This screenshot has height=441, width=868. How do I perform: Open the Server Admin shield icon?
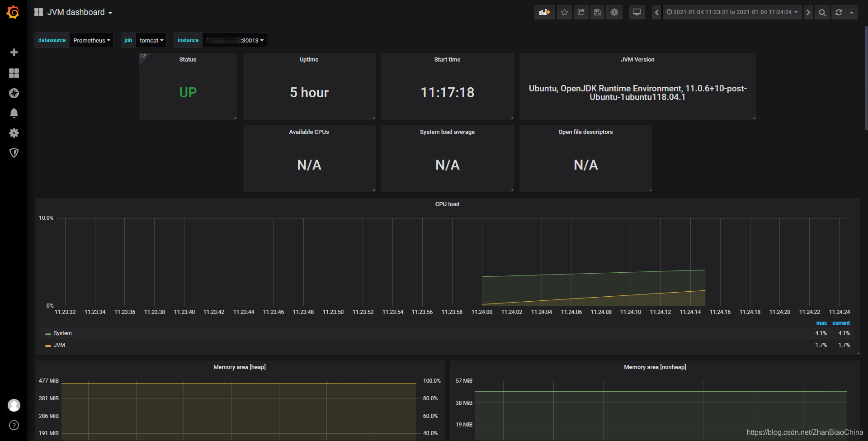click(14, 153)
